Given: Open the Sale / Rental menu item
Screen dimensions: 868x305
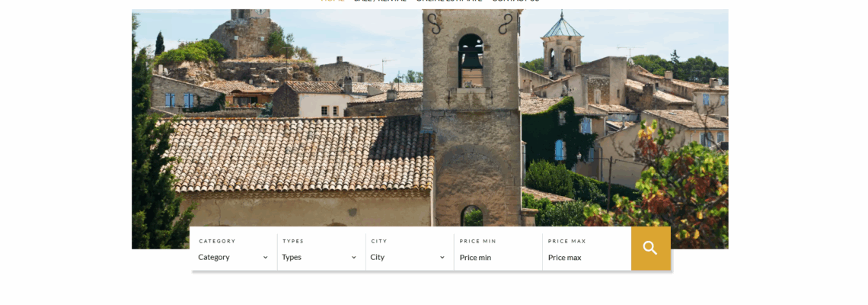Looking at the screenshot, I should pyautogui.click(x=380, y=1).
